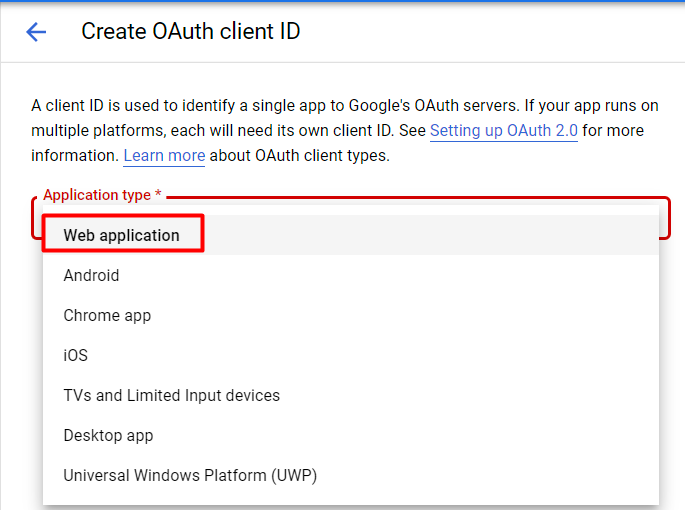Select Universal Windows Platform (UWP)
Image resolution: width=685 pixels, height=510 pixels.
pos(190,475)
